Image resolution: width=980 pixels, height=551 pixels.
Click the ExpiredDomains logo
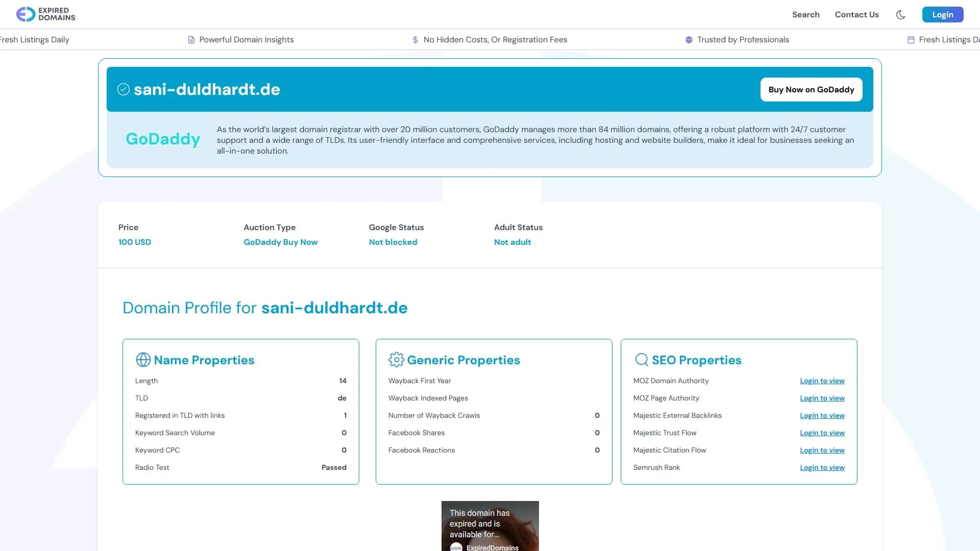point(46,14)
